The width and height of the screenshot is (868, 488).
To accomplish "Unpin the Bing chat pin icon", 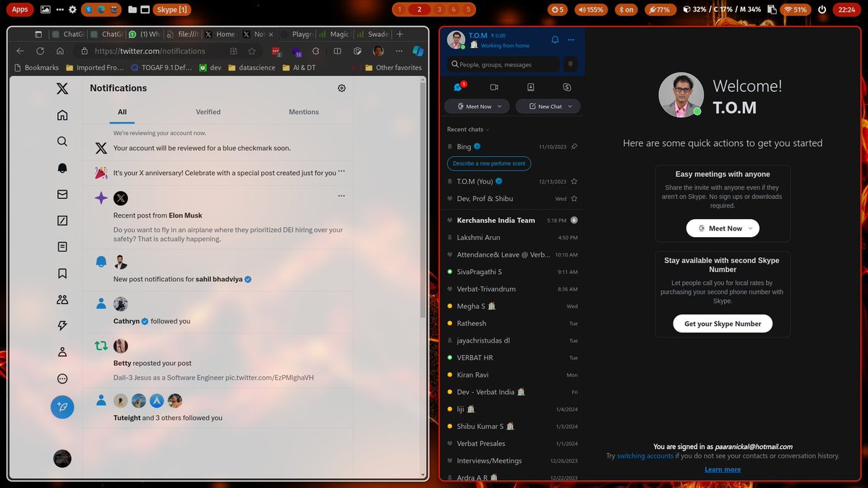I will coord(574,147).
